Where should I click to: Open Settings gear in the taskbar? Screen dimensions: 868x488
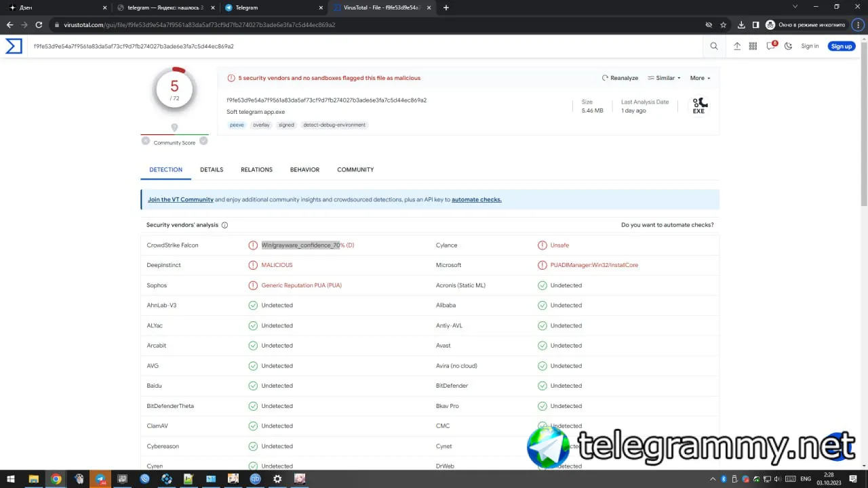(x=277, y=479)
